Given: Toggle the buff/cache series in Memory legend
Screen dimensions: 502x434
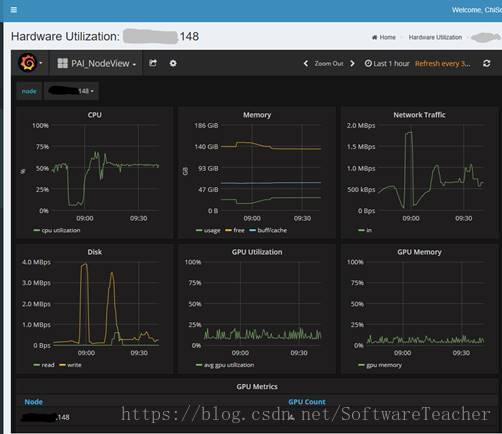Looking at the screenshot, I should (x=268, y=230).
